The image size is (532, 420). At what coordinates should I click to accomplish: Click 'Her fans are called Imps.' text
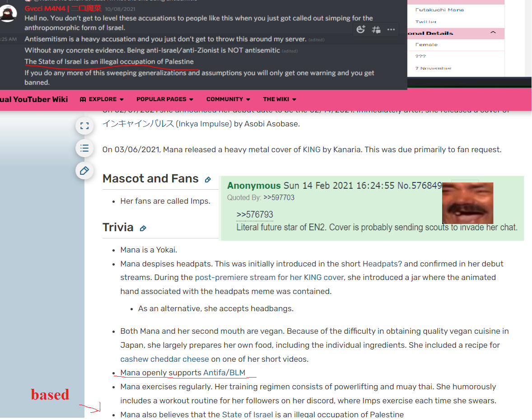pos(165,201)
